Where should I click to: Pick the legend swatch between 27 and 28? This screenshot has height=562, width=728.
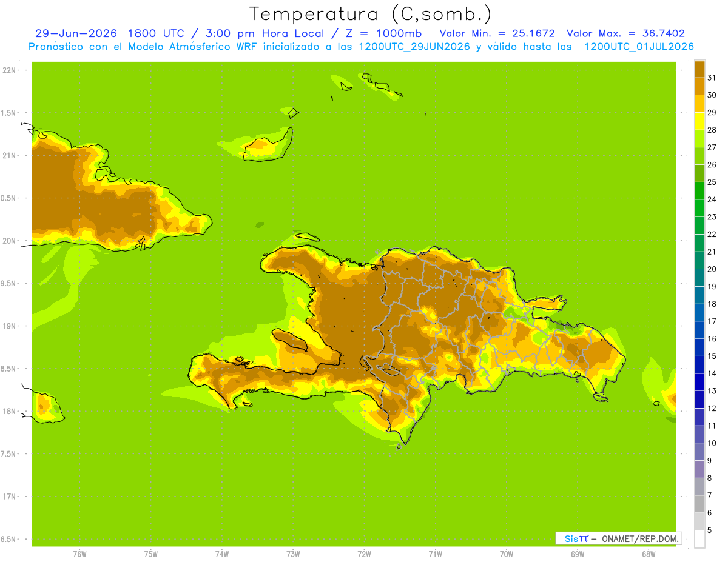click(699, 138)
